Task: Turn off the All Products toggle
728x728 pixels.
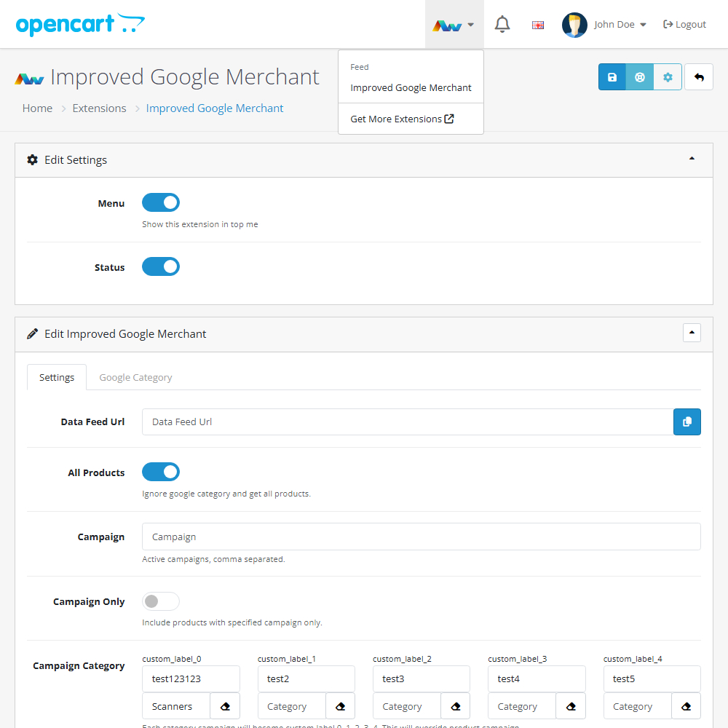Action: (x=160, y=472)
